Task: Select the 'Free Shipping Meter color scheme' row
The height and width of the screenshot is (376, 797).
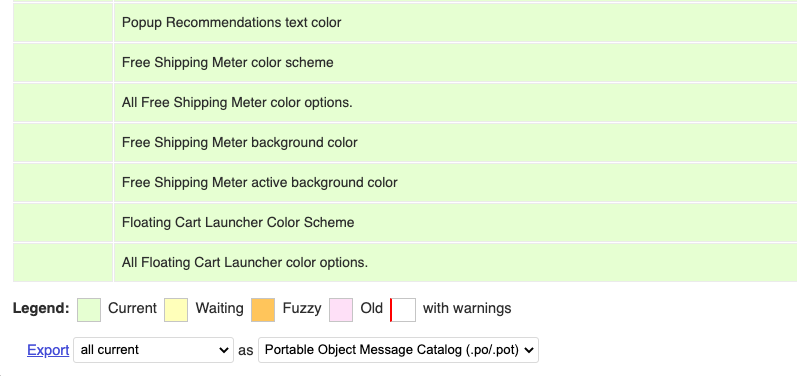Action: pyautogui.click(x=455, y=62)
